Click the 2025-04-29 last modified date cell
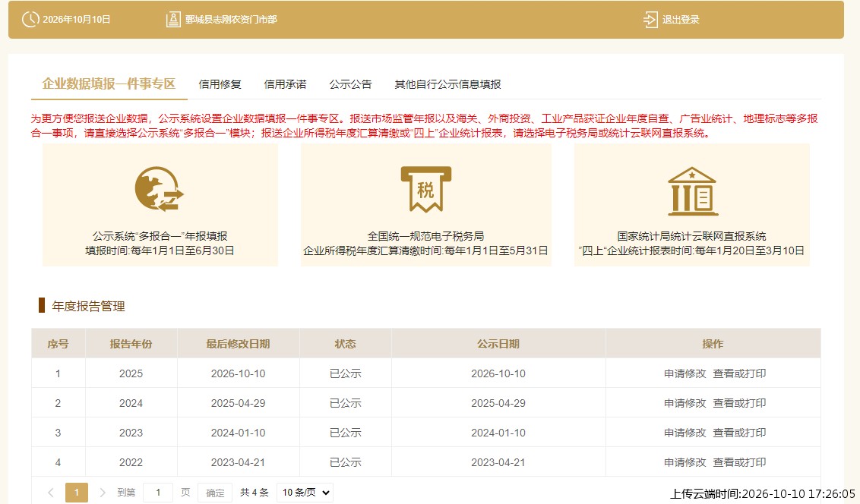Screen dimensions: 860x504 [238, 403]
